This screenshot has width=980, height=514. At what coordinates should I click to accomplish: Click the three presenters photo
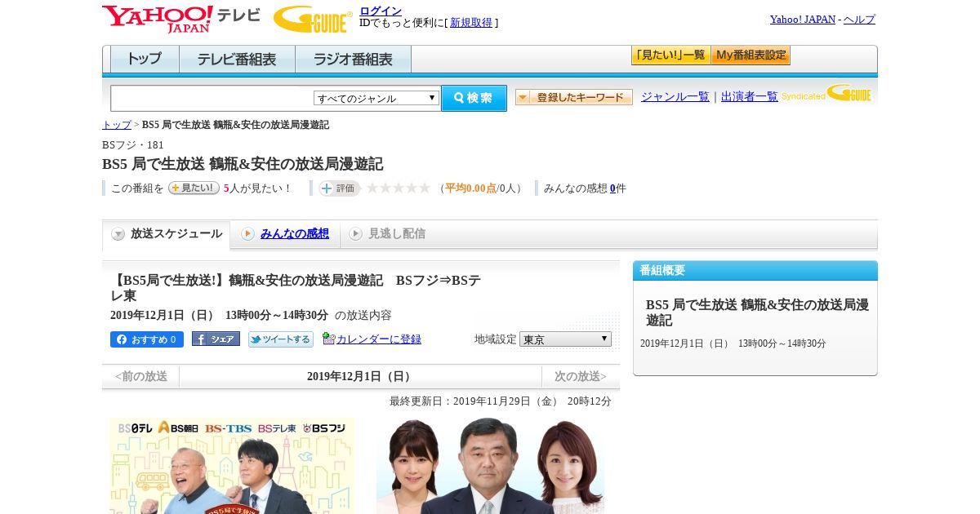[x=490, y=466]
